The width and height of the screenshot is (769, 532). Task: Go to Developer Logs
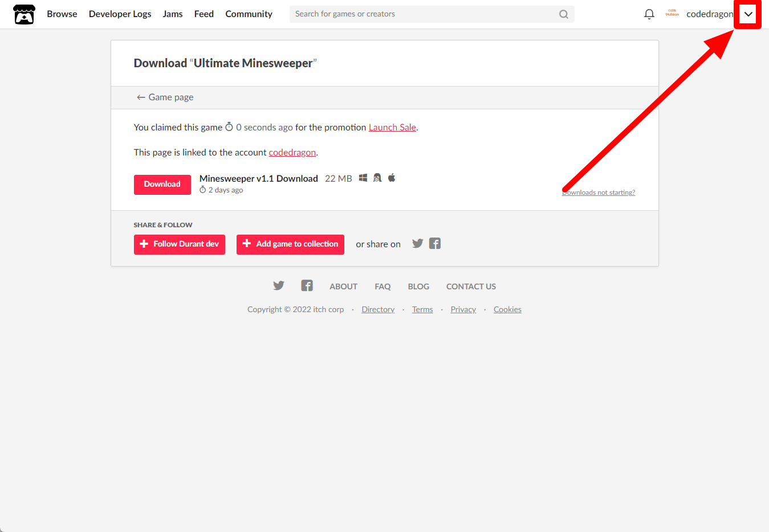[x=120, y=14]
